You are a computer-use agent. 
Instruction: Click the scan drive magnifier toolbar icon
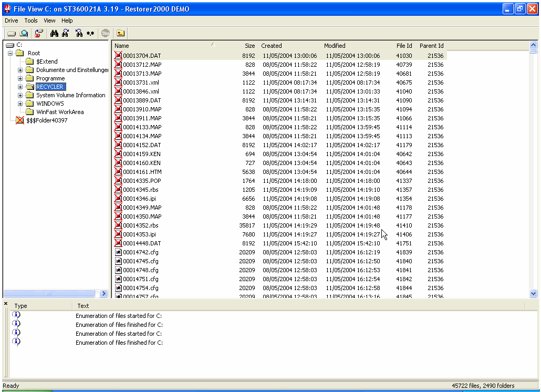pyautogui.click(x=24, y=34)
